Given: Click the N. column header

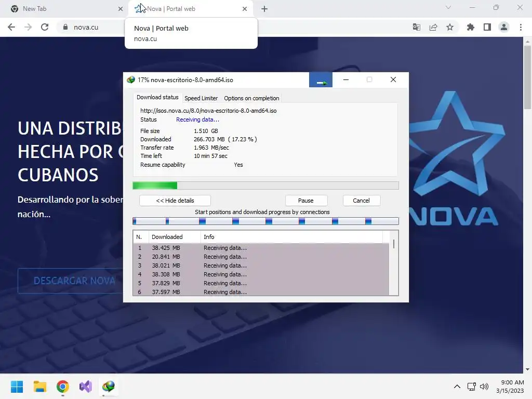Looking at the screenshot, I should [x=141, y=237].
